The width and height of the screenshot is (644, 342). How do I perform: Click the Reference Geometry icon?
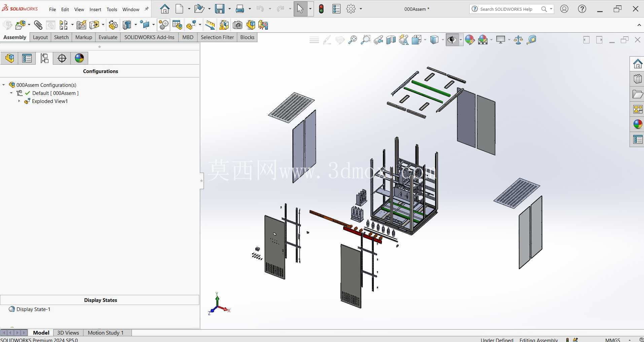point(145,25)
